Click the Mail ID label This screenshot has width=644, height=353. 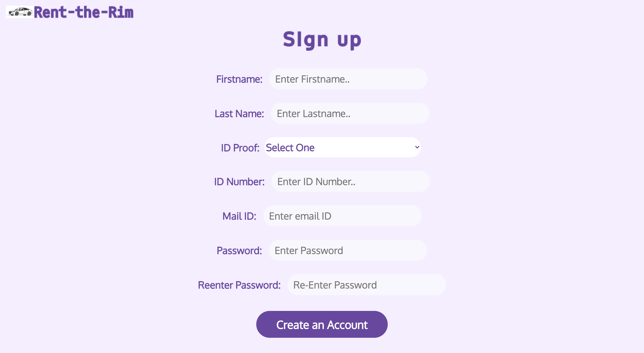pyautogui.click(x=239, y=216)
